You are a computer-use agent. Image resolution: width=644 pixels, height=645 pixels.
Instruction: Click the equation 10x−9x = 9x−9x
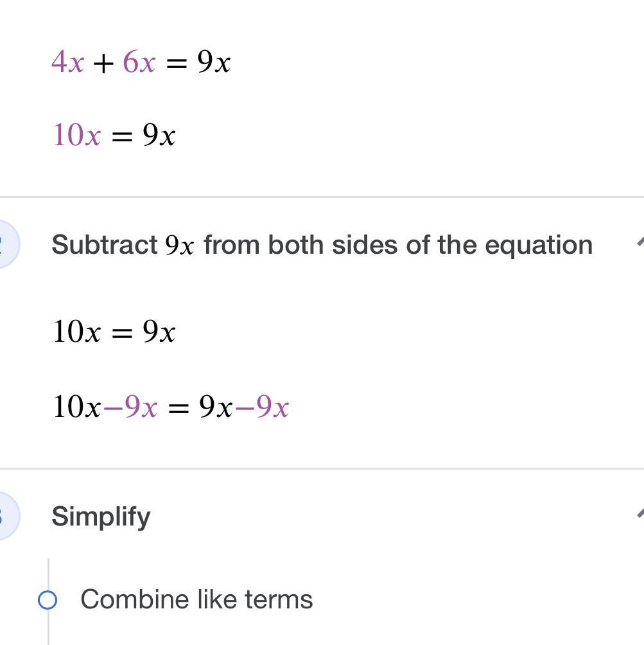pyautogui.click(x=171, y=407)
